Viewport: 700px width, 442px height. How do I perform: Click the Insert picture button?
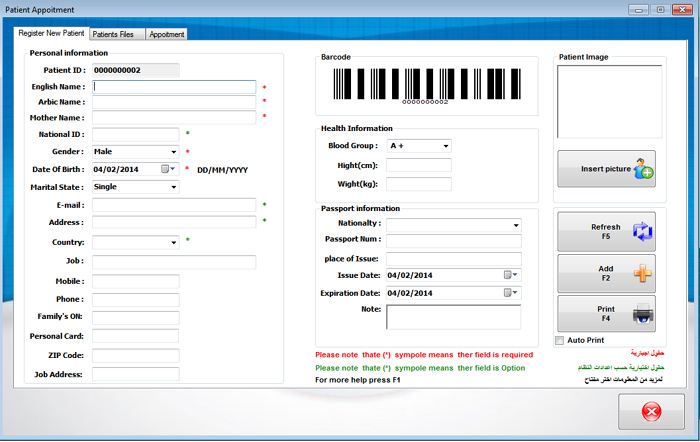tap(606, 169)
